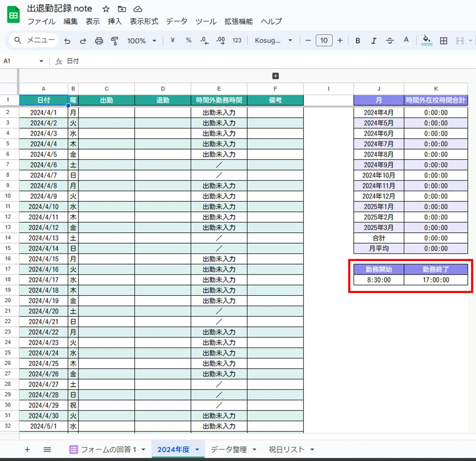
Task: Toggle strikethrough formatting
Action: (x=390, y=41)
